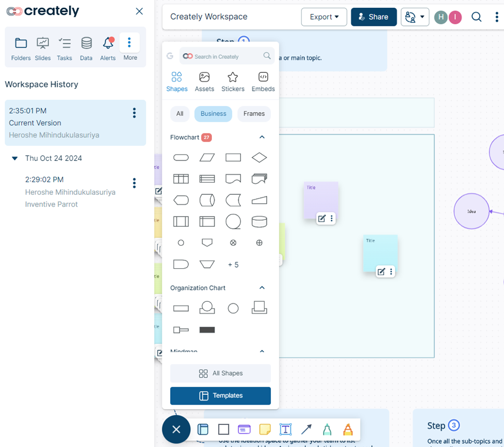
Task: Collapse the Thu Oct 24 2024 history group
Action: (x=15, y=159)
